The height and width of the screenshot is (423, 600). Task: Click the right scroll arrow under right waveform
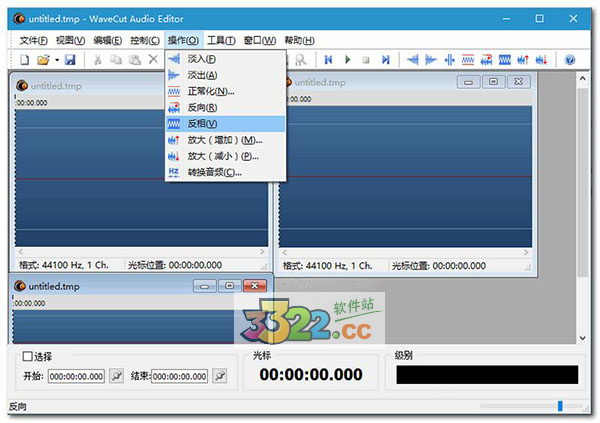(526, 253)
